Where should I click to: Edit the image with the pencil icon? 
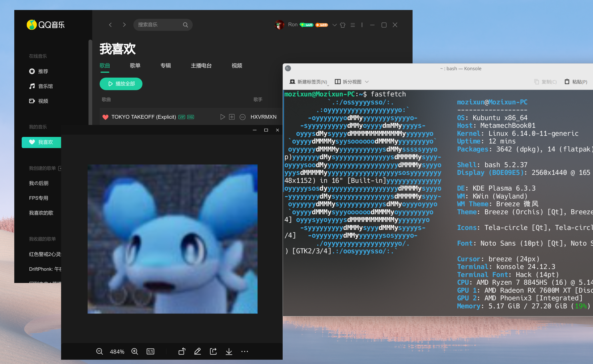[198, 351]
